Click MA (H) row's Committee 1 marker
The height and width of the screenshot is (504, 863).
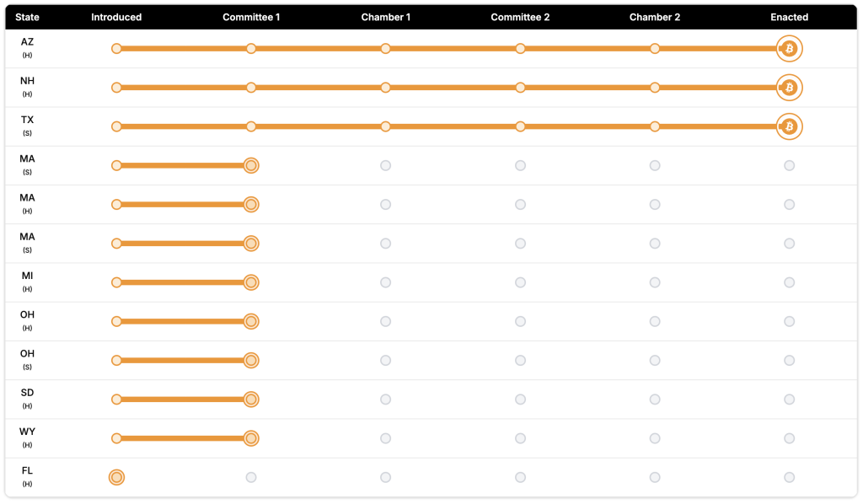pyautogui.click(x=250, y=205)
